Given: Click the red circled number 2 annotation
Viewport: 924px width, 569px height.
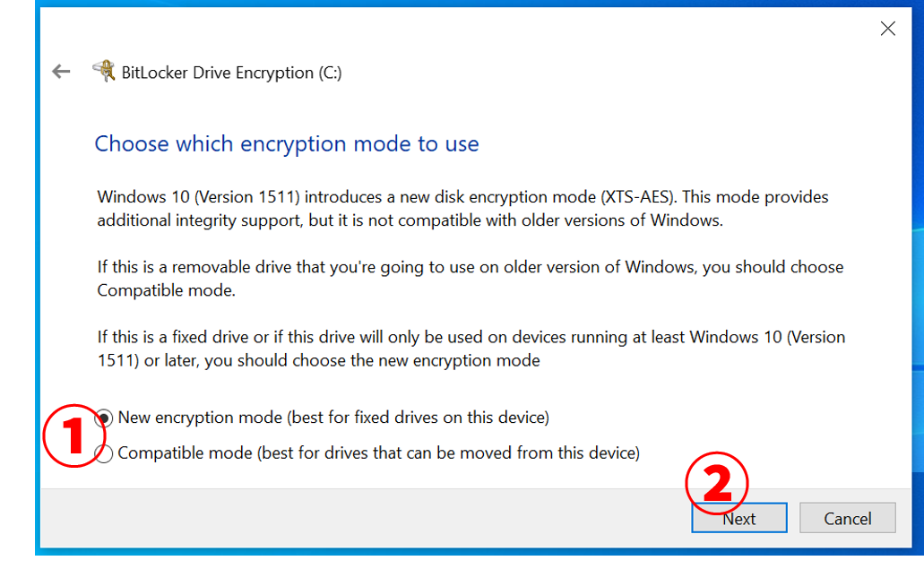Looking at the screenshot, I should pos(717,483).
